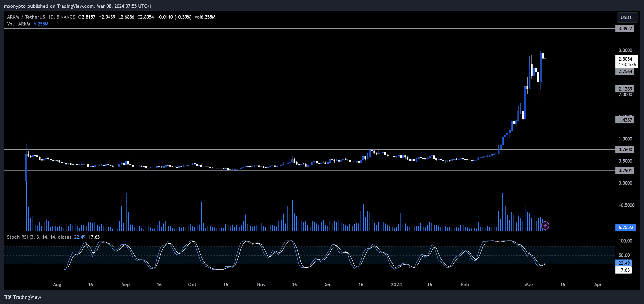Click the Apr date label on time axis

point(598,285)
